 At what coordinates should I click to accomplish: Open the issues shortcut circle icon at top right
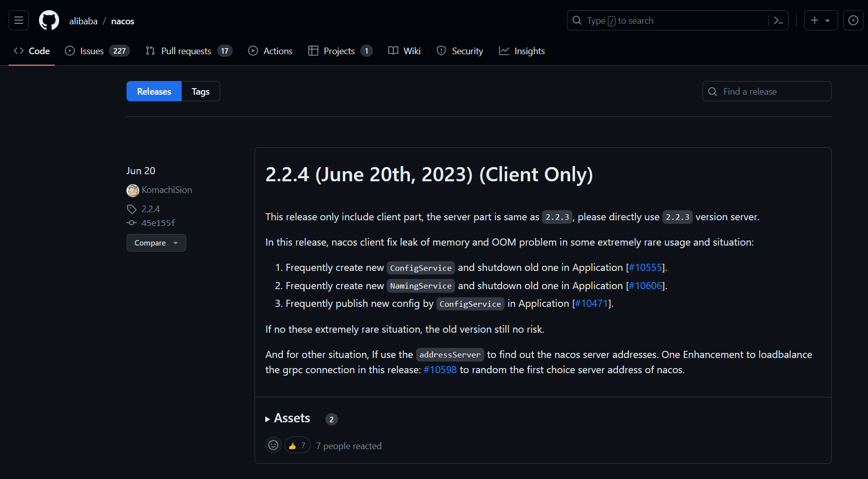(x=853, y=20)
